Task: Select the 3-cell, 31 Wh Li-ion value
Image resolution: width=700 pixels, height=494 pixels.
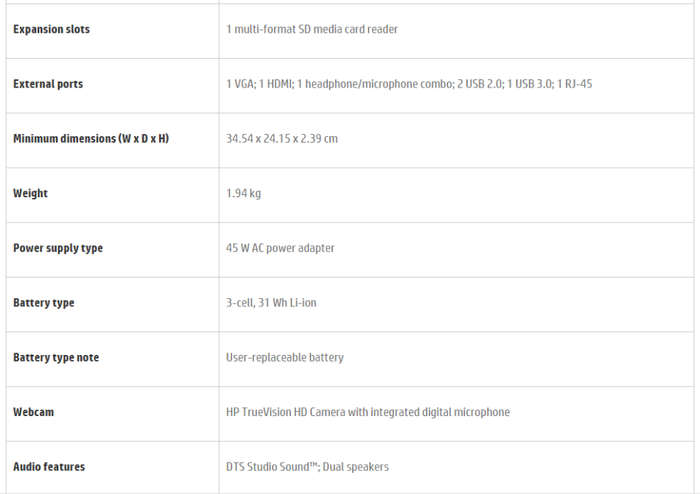Action: [x=271, y=303]
